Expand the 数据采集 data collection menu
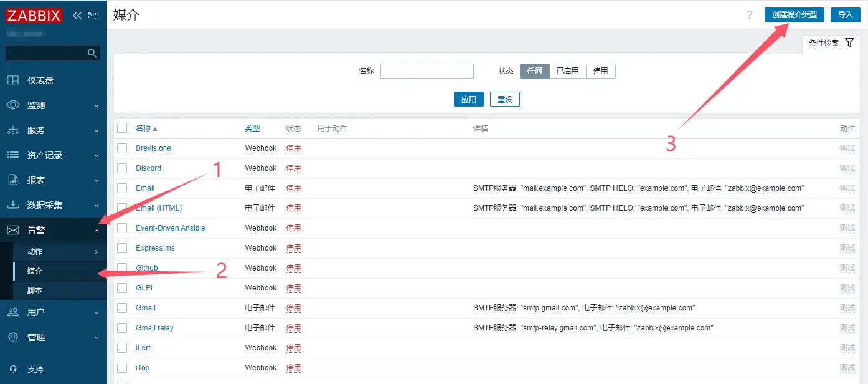This screenshot has height=384, width=868. pos(53,205)
